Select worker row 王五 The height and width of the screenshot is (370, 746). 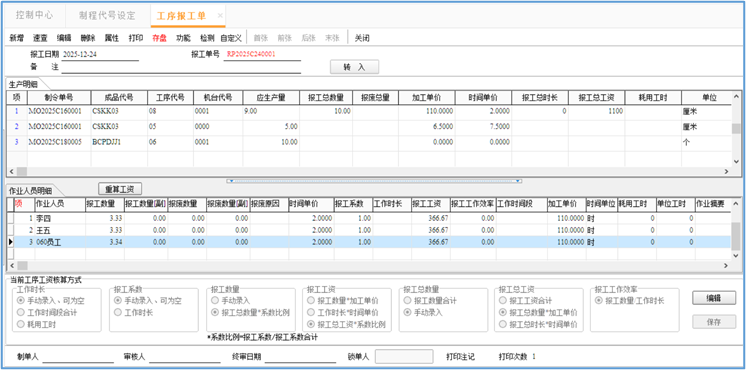372,230
